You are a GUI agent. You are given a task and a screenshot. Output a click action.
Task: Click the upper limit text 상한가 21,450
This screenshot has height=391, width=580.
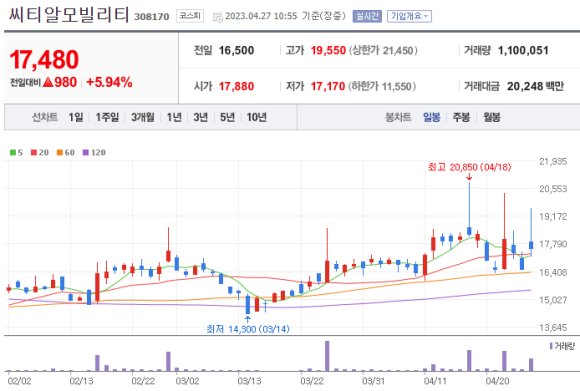tap(383, 50)
